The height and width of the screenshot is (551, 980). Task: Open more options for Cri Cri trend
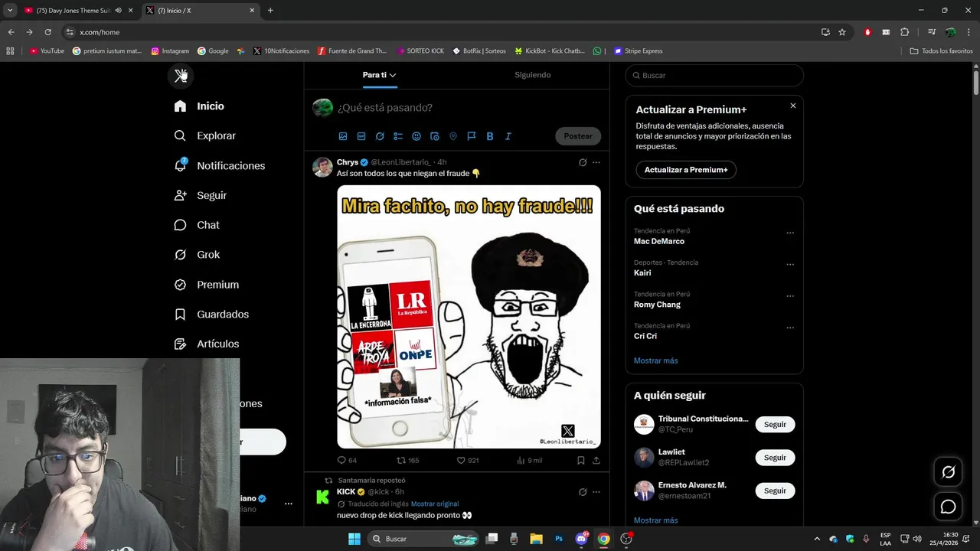[790, 328]
